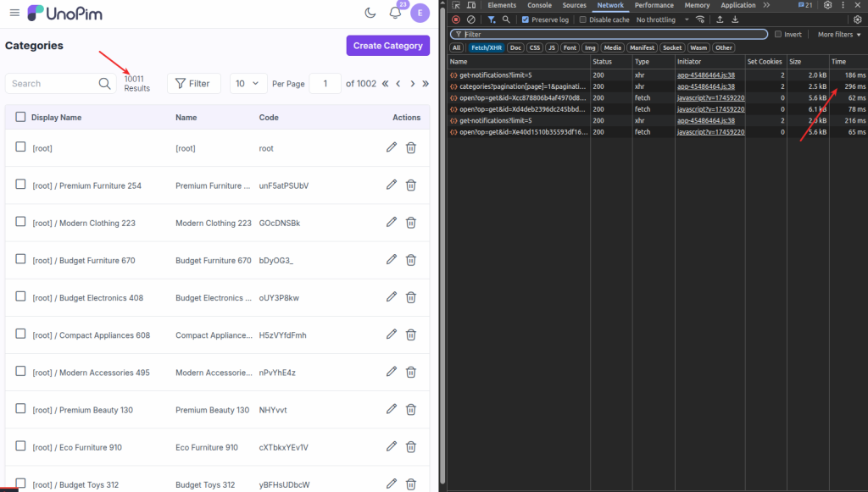
Task: Open the user avatar menu
Action: coord(420,14)
